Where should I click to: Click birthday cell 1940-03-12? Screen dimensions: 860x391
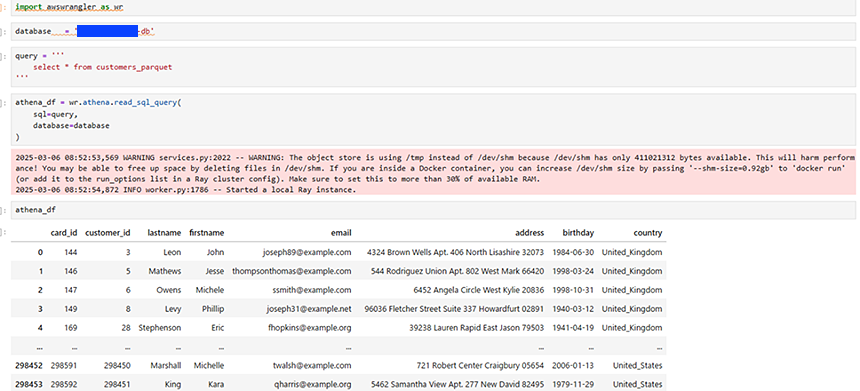573,309
